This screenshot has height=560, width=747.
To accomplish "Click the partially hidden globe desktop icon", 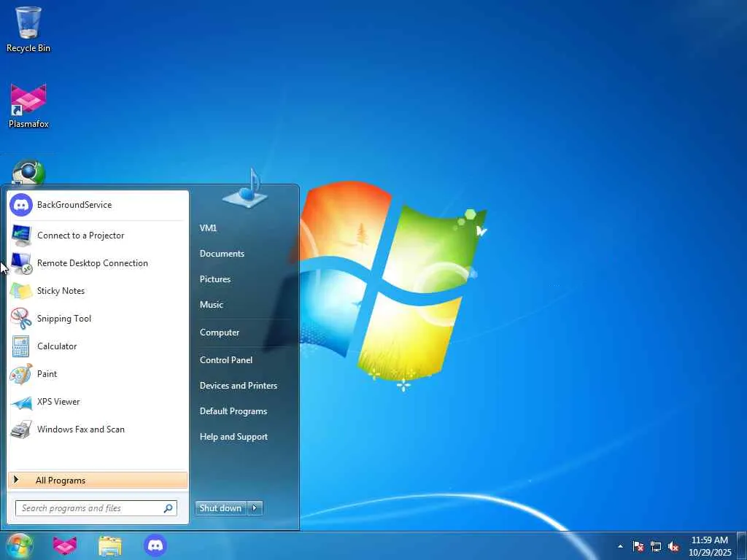I will pos(28,172).
